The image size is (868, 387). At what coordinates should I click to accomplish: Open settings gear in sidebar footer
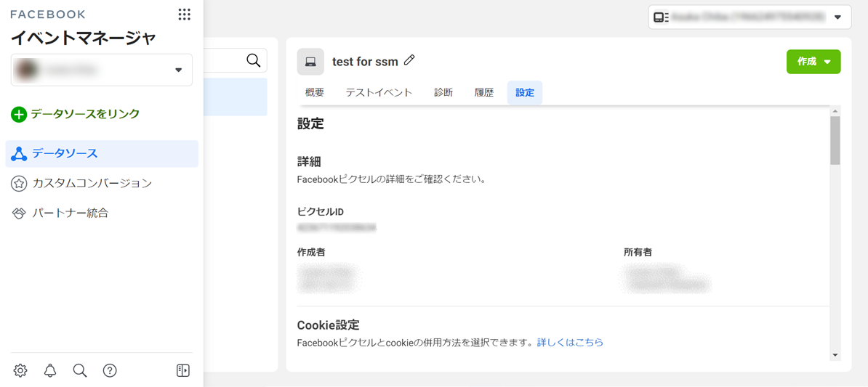pos(20,370)
